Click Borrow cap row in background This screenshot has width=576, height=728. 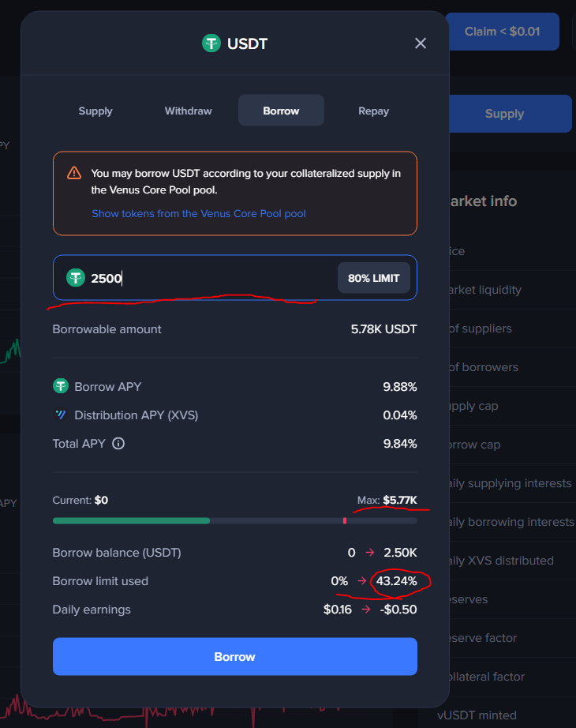click(x=474, y=445)
